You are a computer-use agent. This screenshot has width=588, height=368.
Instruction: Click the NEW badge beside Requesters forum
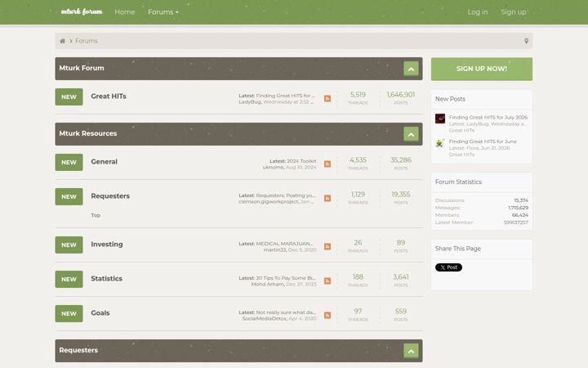point(69,197)
